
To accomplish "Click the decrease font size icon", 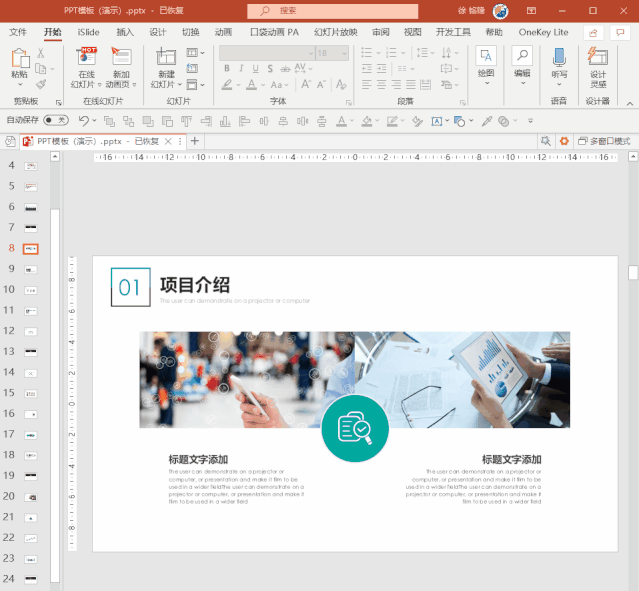I will [x=321, y=85].
